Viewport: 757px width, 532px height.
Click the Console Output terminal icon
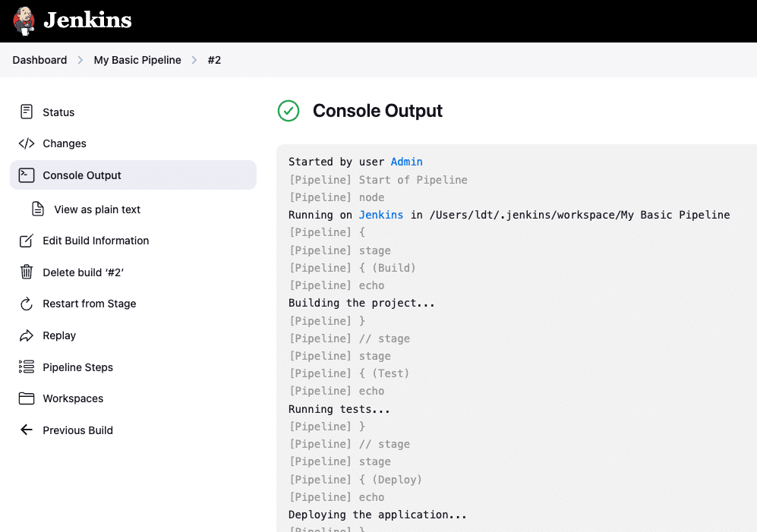pos(27,175)
